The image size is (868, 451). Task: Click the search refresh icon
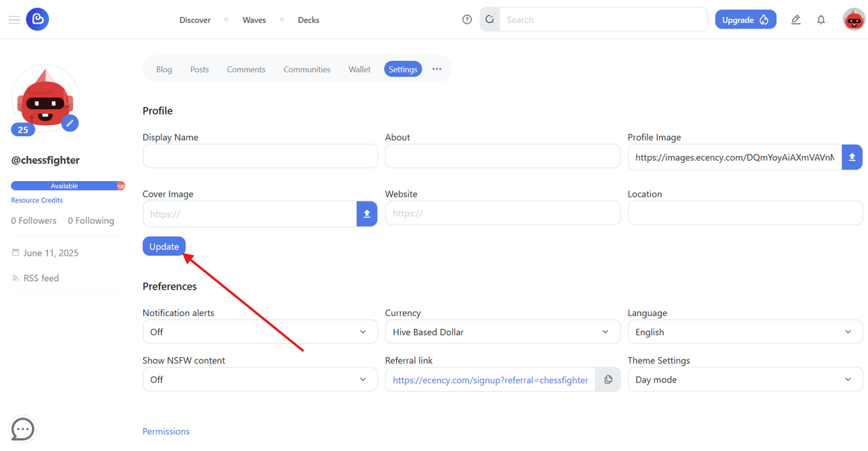(490, 20)
